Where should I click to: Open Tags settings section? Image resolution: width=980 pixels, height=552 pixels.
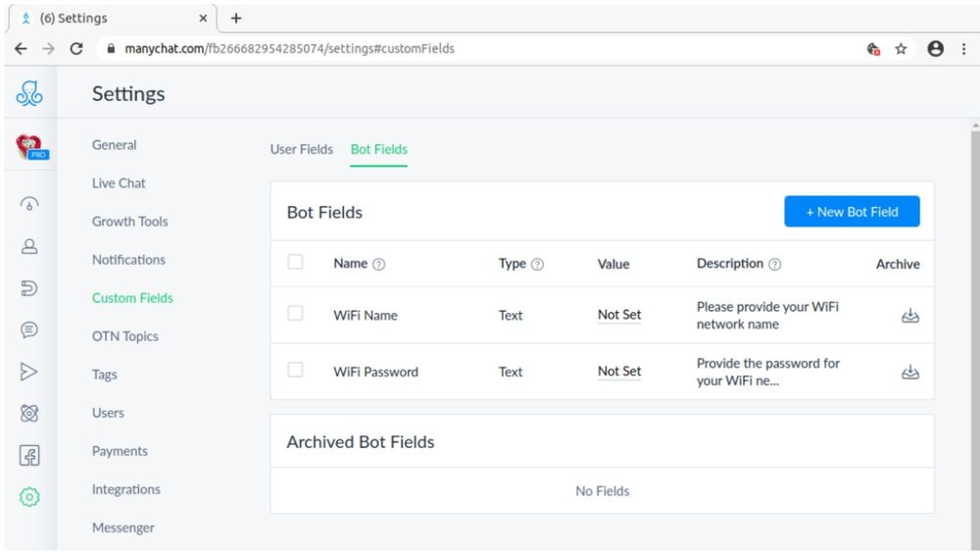tap(105, 375)
